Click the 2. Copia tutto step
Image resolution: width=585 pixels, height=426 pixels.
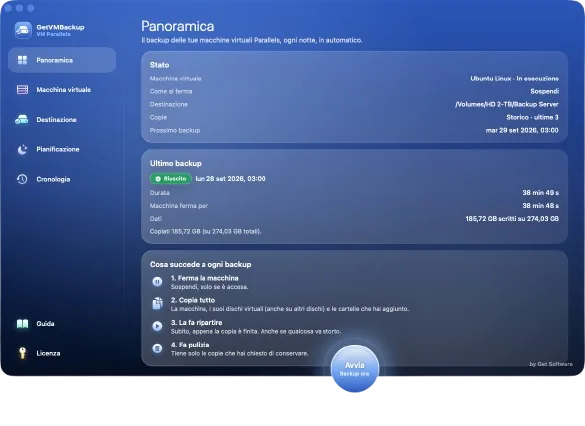(x=193, y=300)
